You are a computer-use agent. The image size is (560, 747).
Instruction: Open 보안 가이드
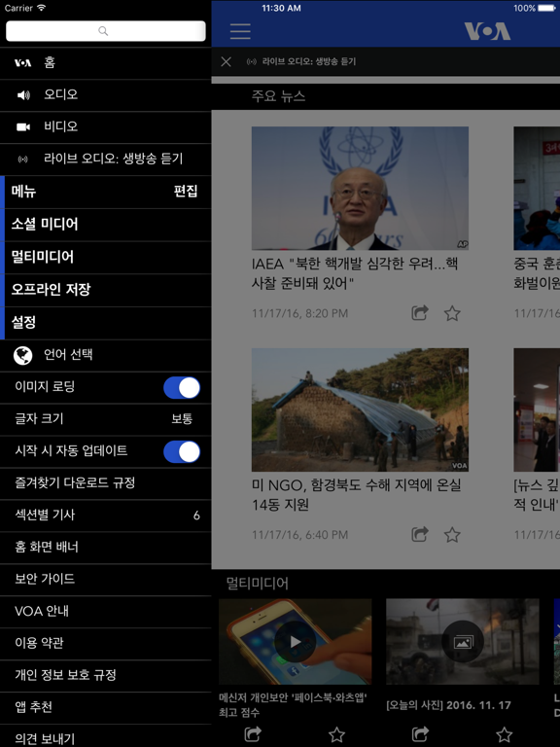[106, 580]
